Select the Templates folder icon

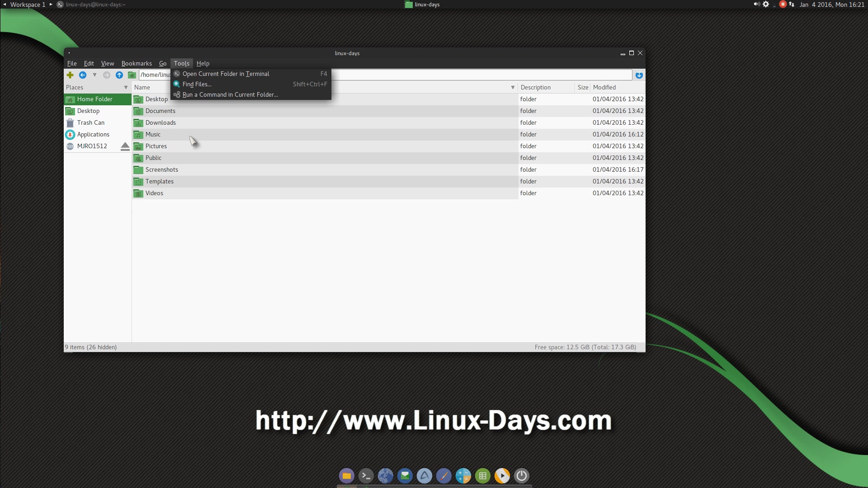coord(138,181)
